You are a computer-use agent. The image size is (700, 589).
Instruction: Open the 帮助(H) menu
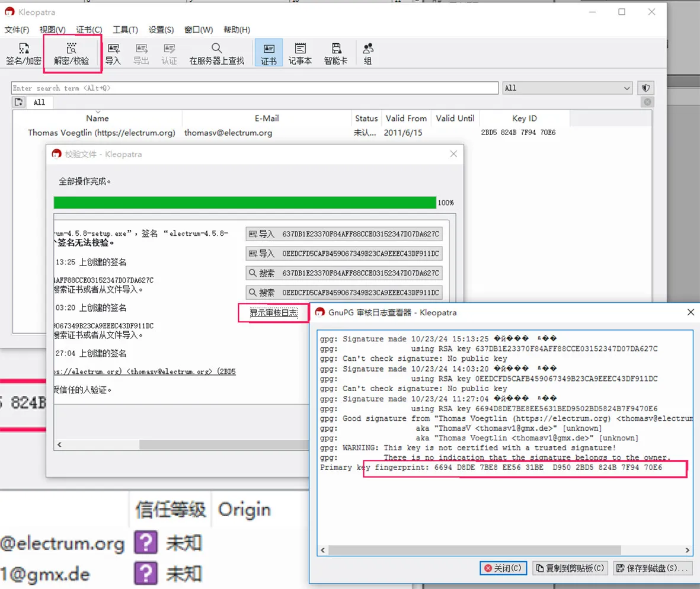236,30
